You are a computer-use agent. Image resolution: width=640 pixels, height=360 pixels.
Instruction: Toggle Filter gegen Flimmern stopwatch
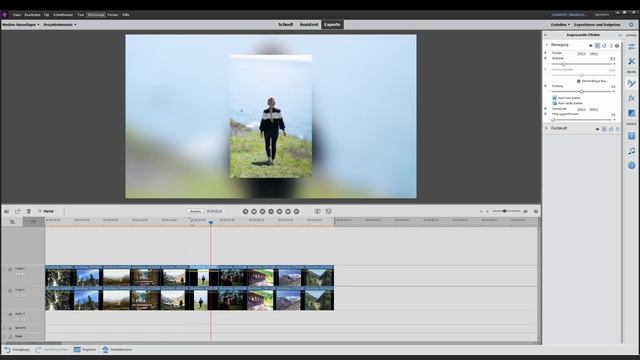point(545,114)
